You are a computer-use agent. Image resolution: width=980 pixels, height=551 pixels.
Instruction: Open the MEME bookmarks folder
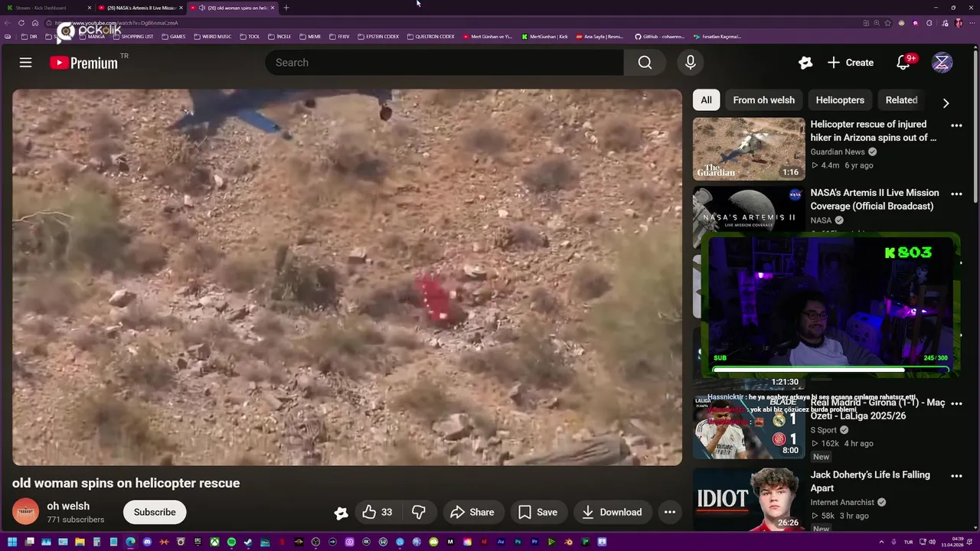310,36
